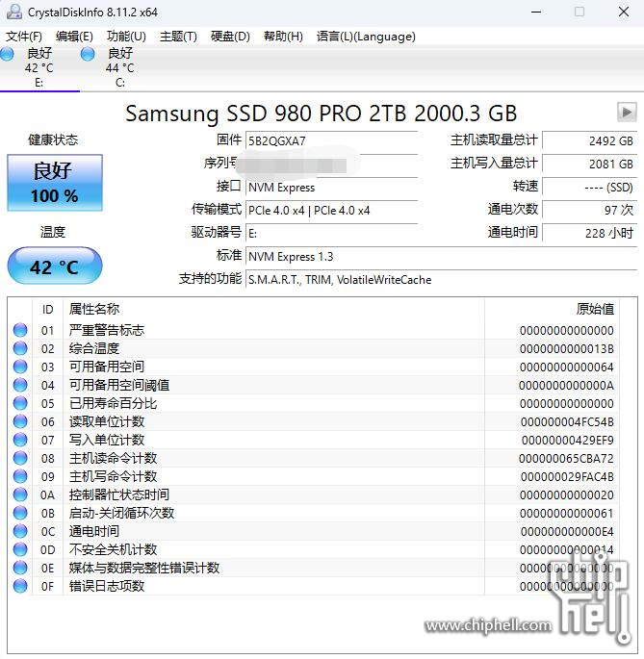Click the 良好 100 % health status button
This screenshot has height=659, width=644.
coord(55,183)
